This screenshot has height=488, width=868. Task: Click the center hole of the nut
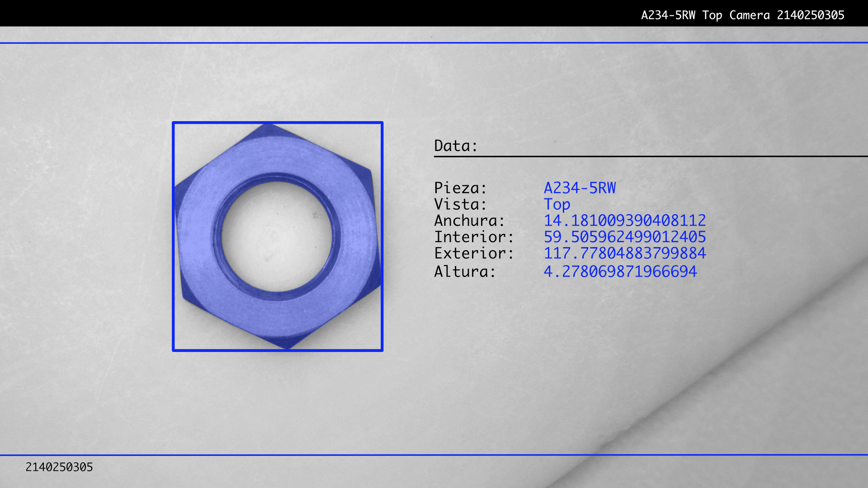click(x=277, y=236)
